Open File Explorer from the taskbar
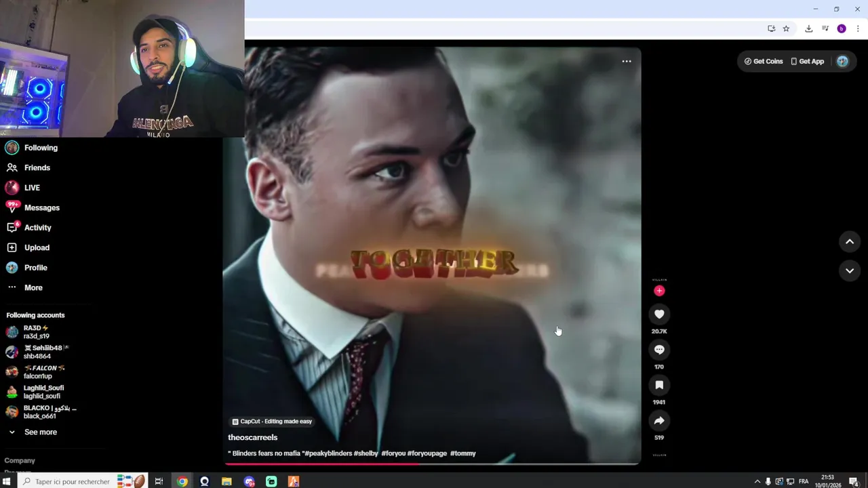This screenshot has width=868, height=488. coord(226,482)
